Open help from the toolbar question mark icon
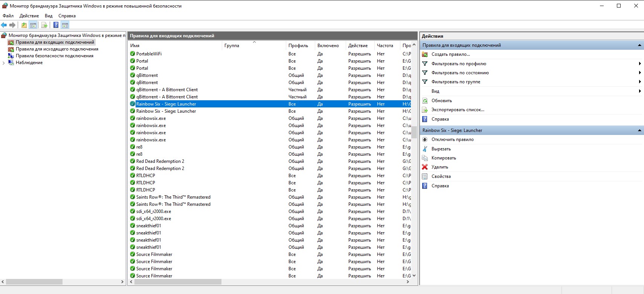 [x=56, y=25]
